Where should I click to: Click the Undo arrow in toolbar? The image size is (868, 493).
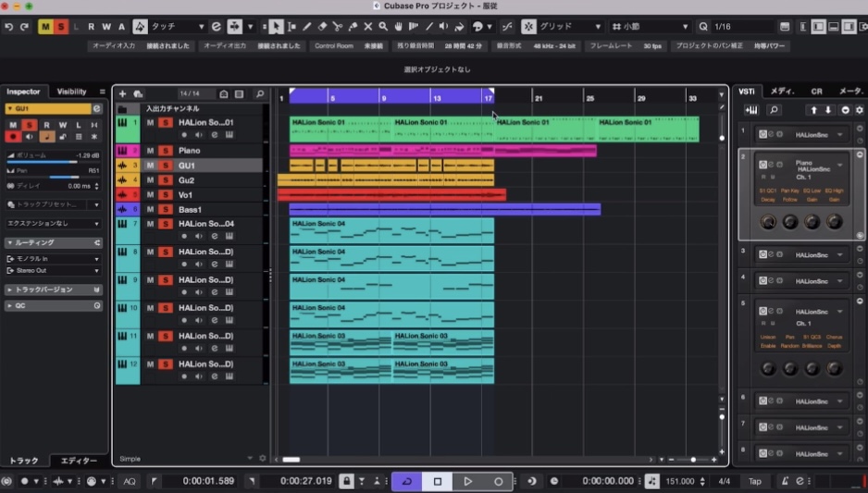9,27
